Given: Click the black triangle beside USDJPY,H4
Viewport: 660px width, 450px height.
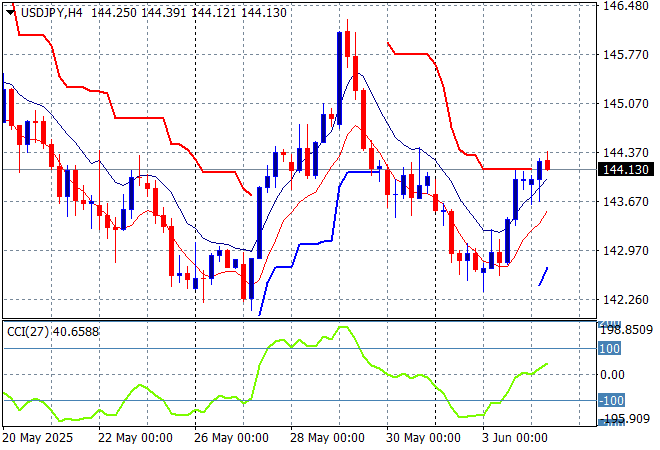Looking at the screenshot, I should click(9, 10).
